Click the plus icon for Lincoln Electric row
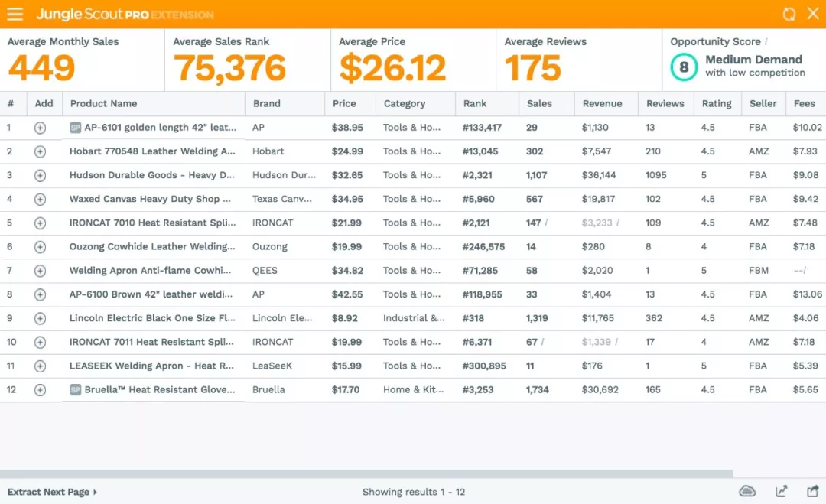This screenshot has width=826, height=504. pyautogui.click(x=40, y=318)
